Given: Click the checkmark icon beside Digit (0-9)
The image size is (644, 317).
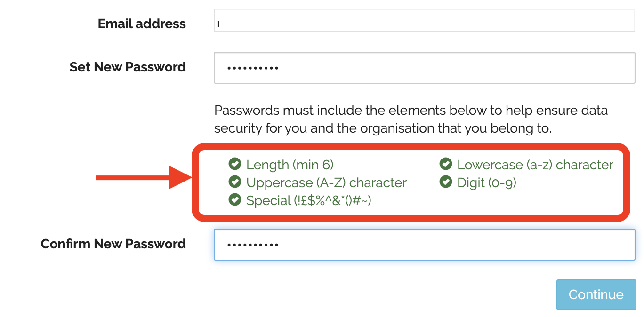Looking at the screenshot, I should [x=445, y=182].
